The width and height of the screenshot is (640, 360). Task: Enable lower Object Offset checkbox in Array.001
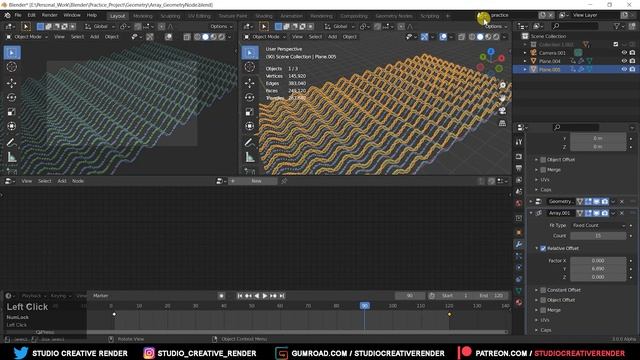click(543, 300)
